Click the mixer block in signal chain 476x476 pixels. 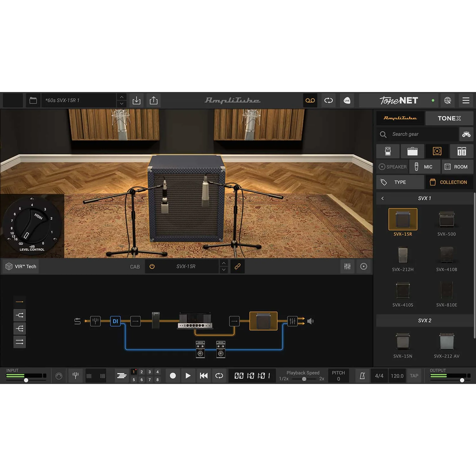(x=292, y=321)
